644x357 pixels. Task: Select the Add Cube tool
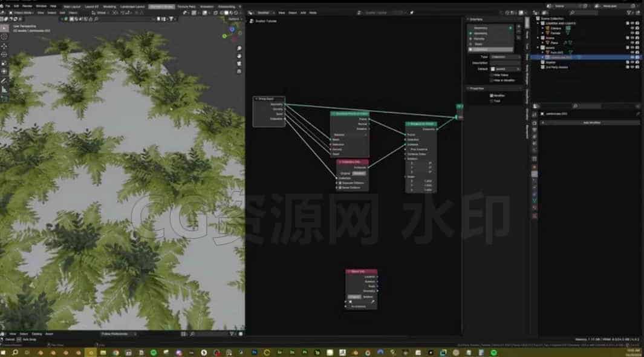(4, 99)
